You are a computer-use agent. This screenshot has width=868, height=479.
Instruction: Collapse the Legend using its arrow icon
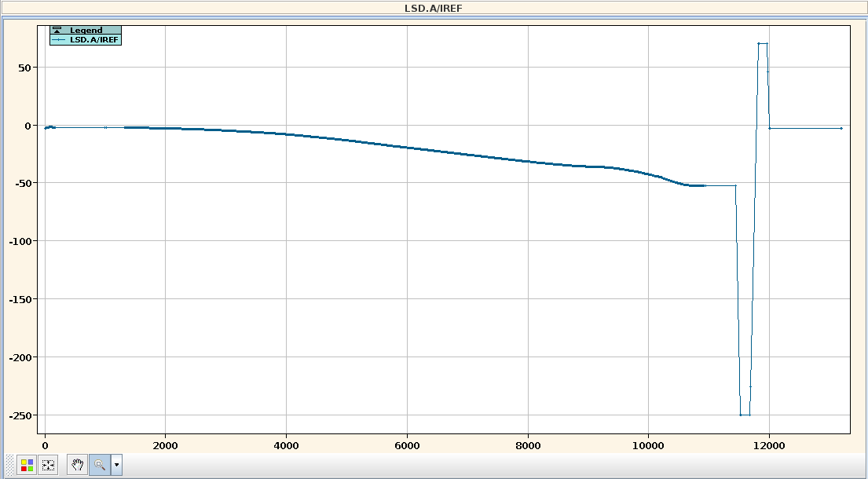[x=57, y=30]
